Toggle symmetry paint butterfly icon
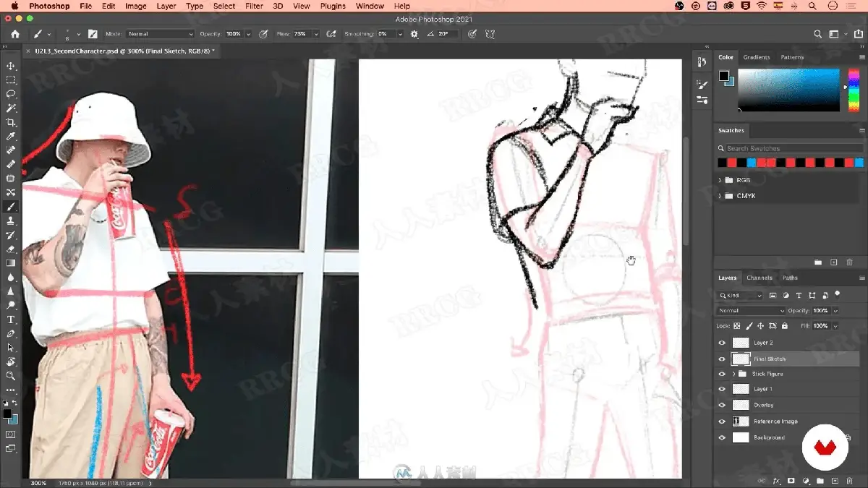Screen dimensions: 868x488 pos(490,34)
